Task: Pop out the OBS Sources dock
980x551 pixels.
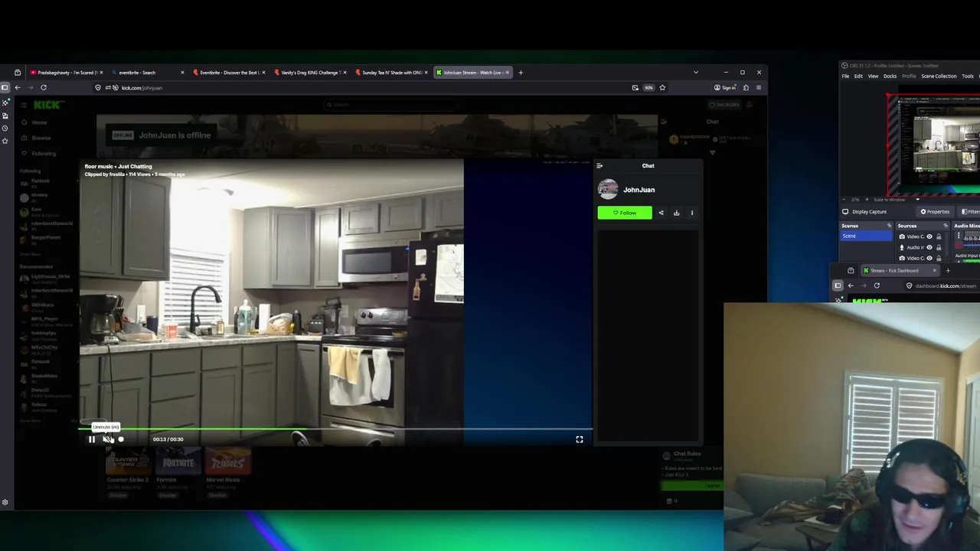Action: (946, 226)
